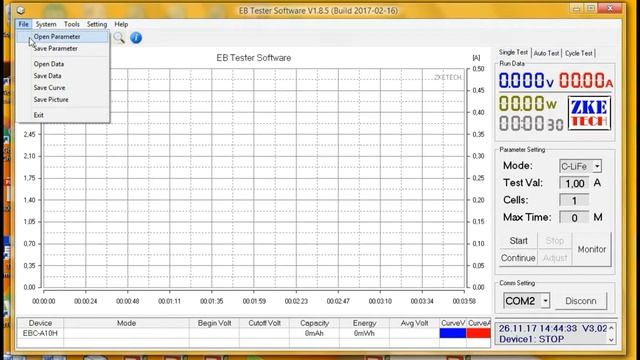The height and width of the screenshot is (360, 640).
Task: Click the Start button
Action: pos(518,241)
